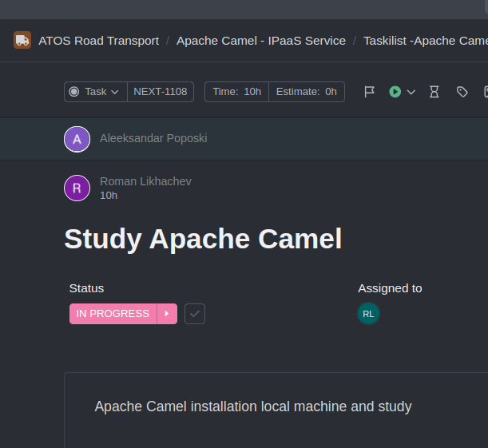Select the Aleeksandar Poposki name
The image size is (488, 448).
pos(153,138)
